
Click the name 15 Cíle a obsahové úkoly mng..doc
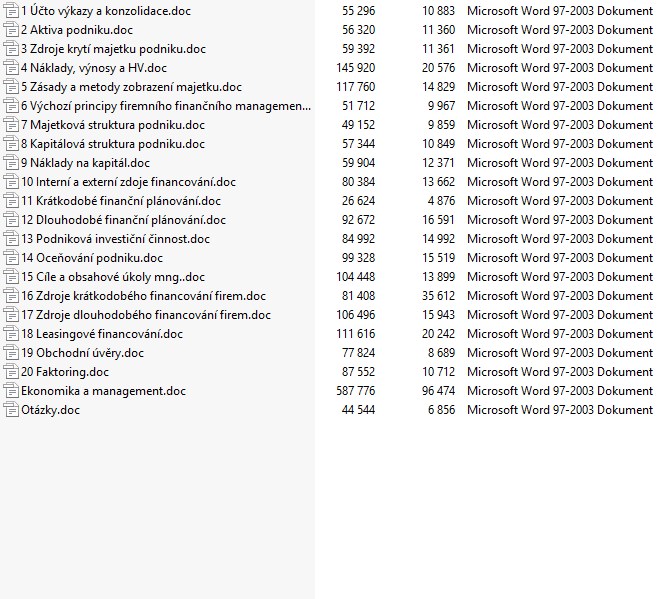[113, 276]
